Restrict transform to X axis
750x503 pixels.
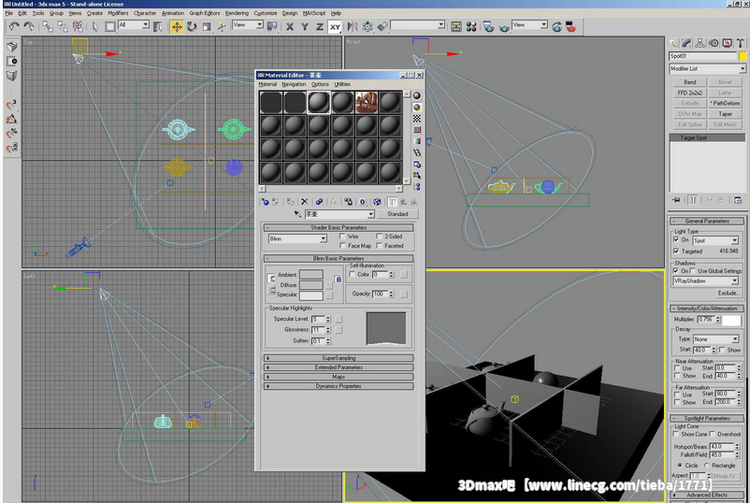click(290, 27)
